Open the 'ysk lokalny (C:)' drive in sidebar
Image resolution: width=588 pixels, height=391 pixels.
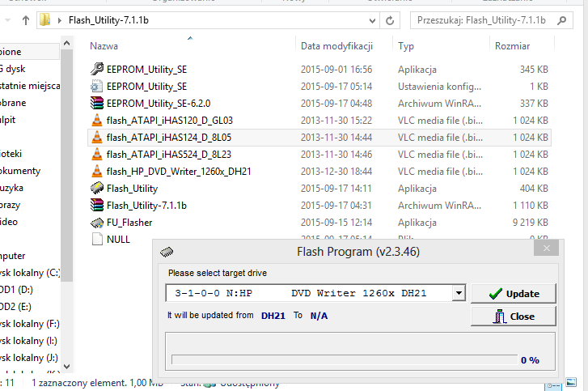click(30, 273)
